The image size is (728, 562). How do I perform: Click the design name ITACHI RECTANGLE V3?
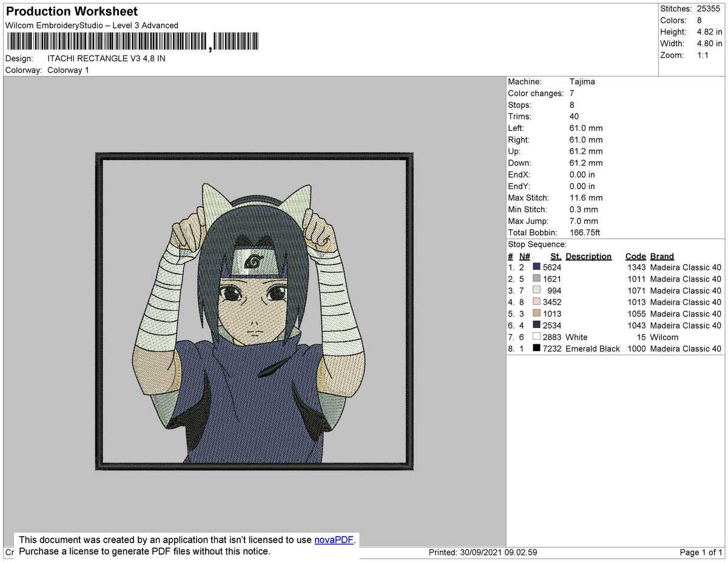click(107, 58)
